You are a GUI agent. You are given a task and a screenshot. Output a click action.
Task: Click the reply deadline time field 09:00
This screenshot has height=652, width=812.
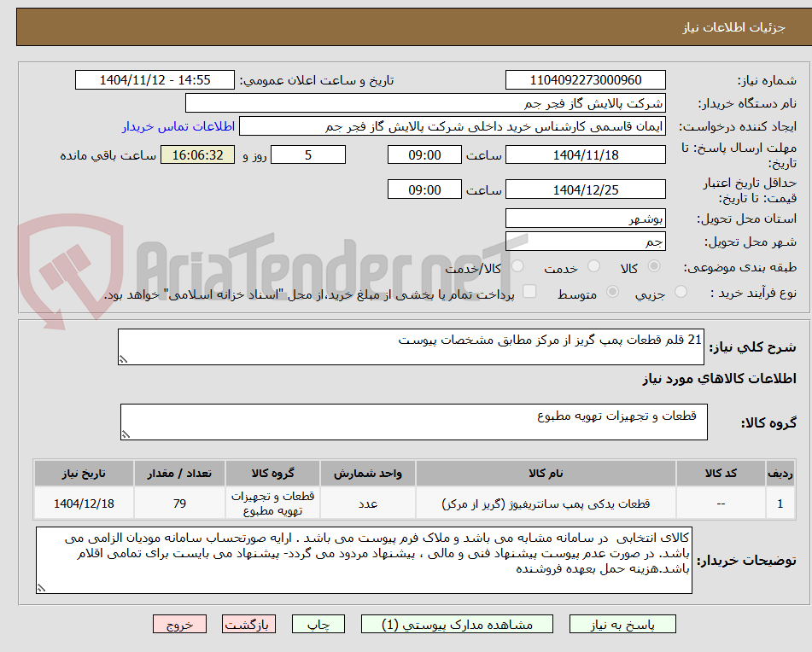(424, 154)
